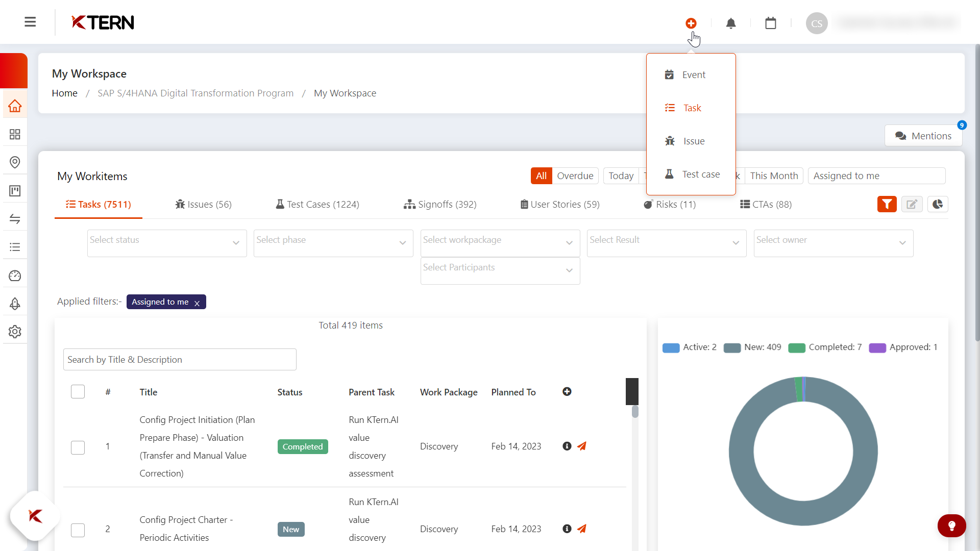
Task: Choose Issue from create menu
Action: click(691, 141)
